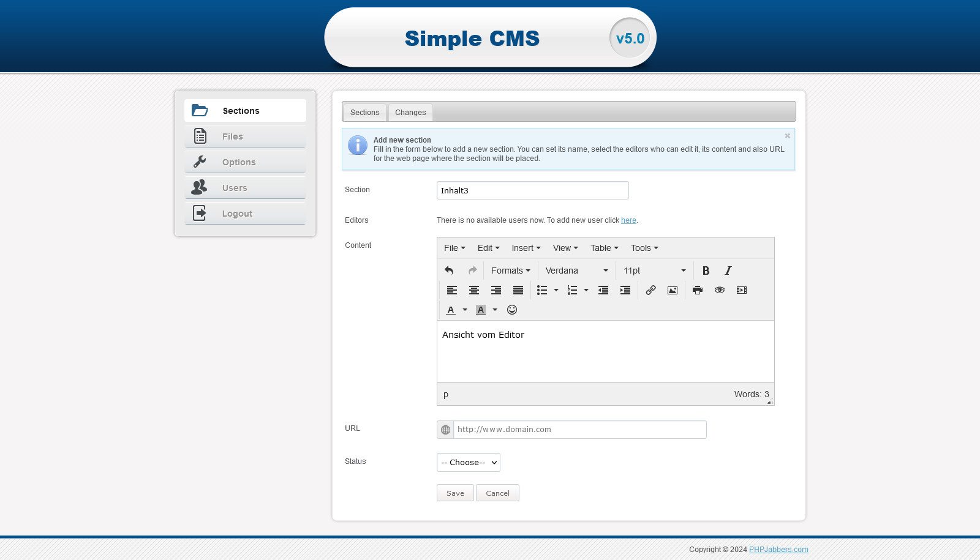Click the text 'Ansicht vom Editor'
Viewport: 980px width, 560px height.
click(x=483, y=335)
